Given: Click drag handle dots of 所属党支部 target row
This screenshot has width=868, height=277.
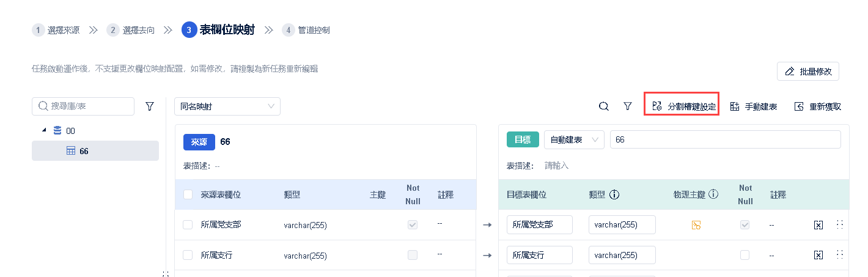Looking at the screenshot, I should 839,224.
